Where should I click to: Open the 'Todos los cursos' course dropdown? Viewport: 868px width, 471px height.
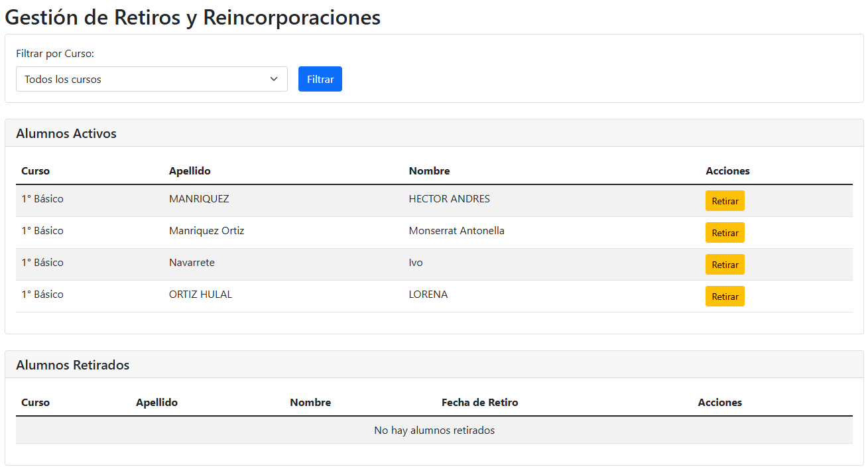[x=151, y=79]
